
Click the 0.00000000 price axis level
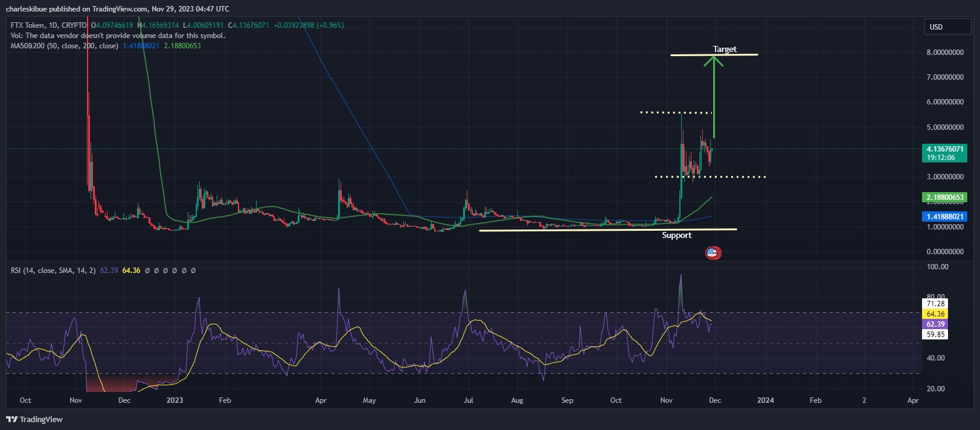[x=945, y=252]
